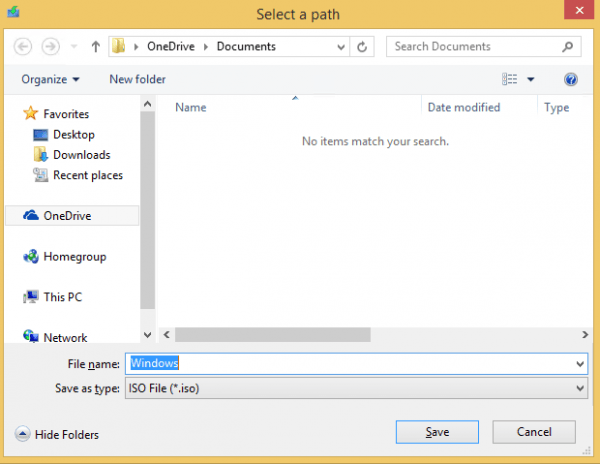600x464 pixels.
Task: Click the New folder button
Action: tap(137, 79)
